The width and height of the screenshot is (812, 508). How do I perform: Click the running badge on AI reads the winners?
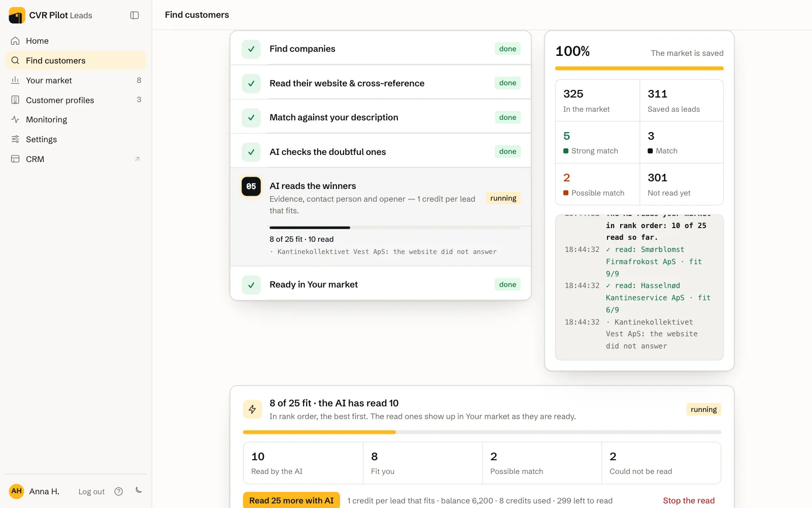(503, 198)
